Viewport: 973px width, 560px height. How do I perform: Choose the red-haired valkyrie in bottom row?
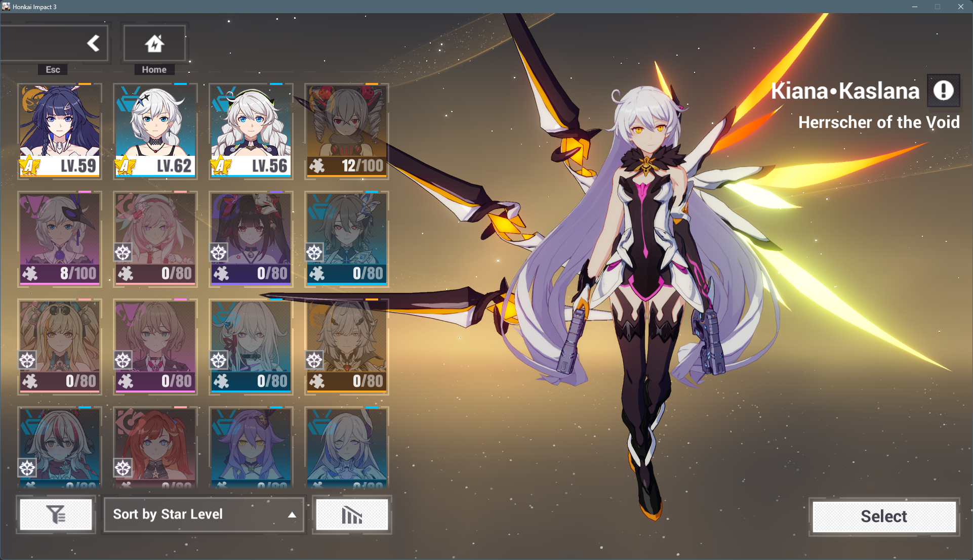coord(155,447)
